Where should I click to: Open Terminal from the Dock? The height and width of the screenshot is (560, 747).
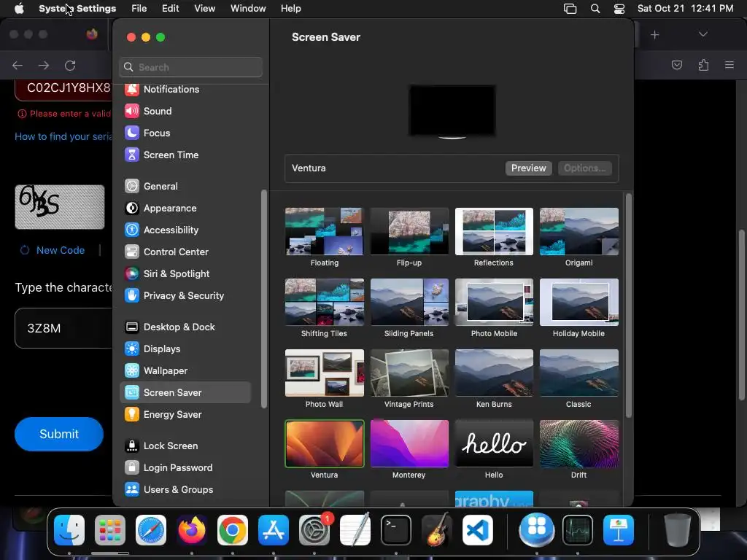pyautogui.click(x=396, y=530)
